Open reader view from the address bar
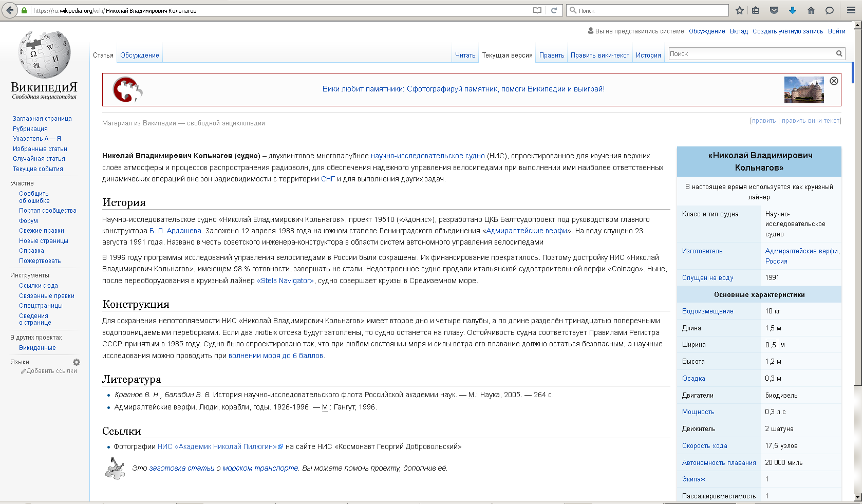 point(537,10)
